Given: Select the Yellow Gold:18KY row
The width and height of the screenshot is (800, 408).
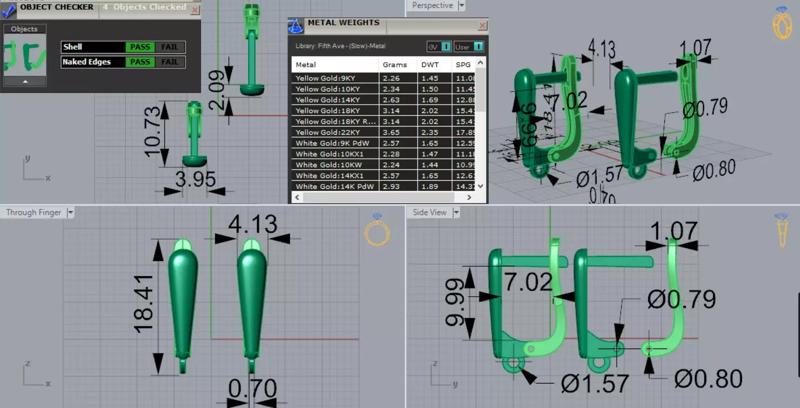Looking at the screenshot, I should tap(384, 111).
